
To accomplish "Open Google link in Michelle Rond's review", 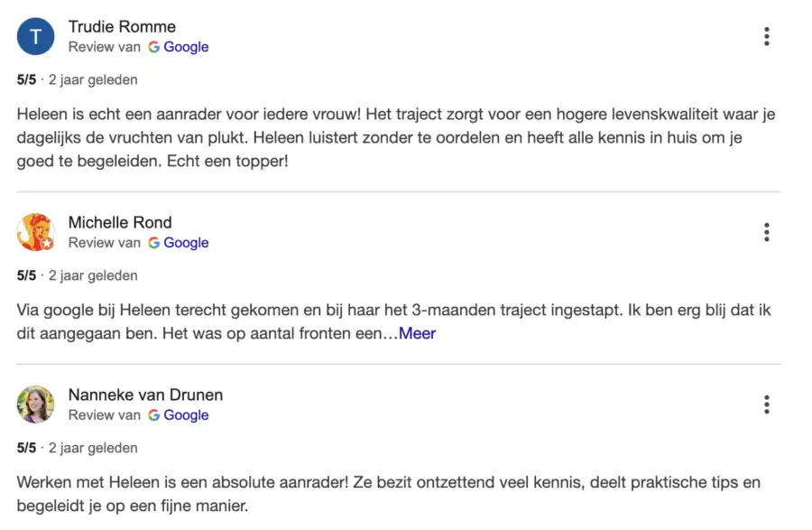I will pos(186,243).
